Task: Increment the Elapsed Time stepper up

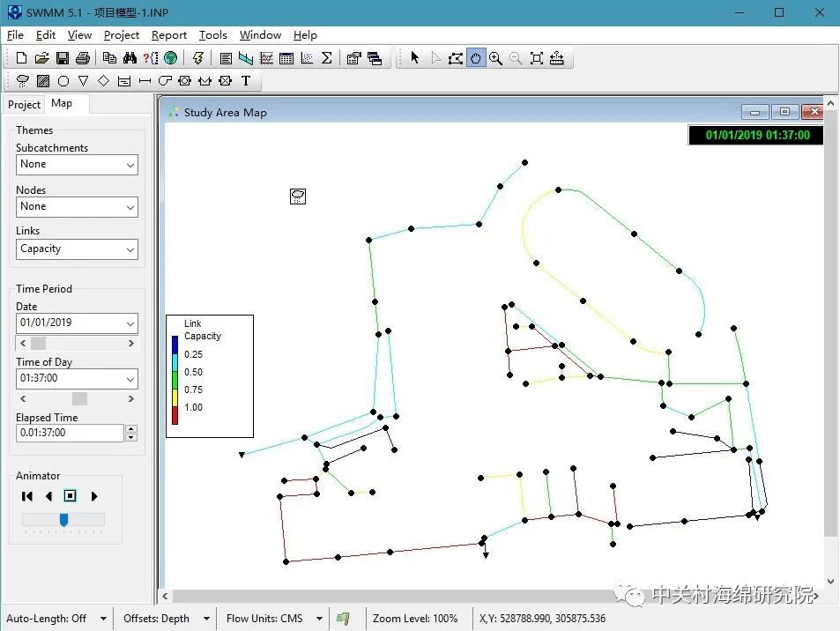Action: click(131, 429)
